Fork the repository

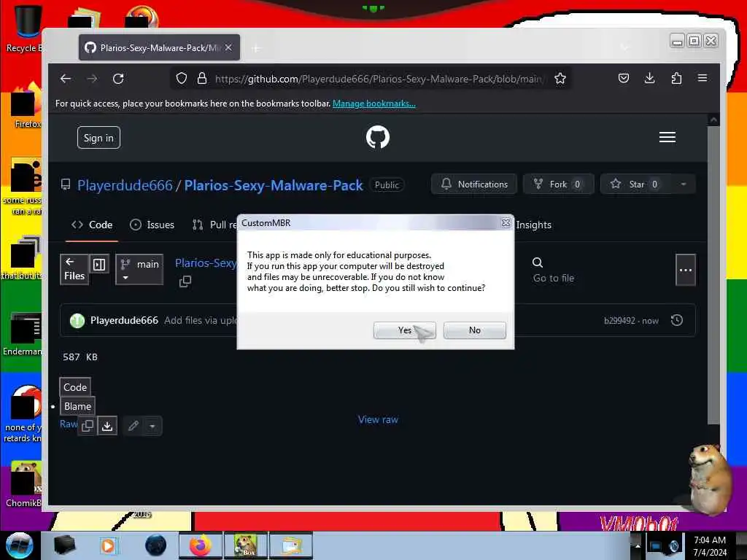coord(558,184)
